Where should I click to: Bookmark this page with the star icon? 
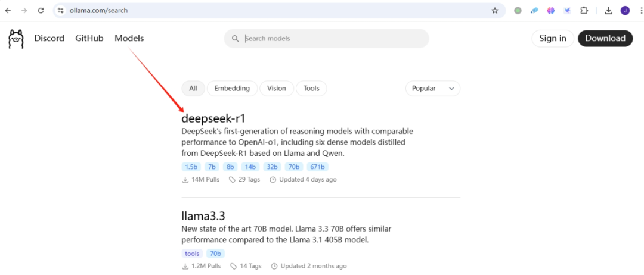495,10
